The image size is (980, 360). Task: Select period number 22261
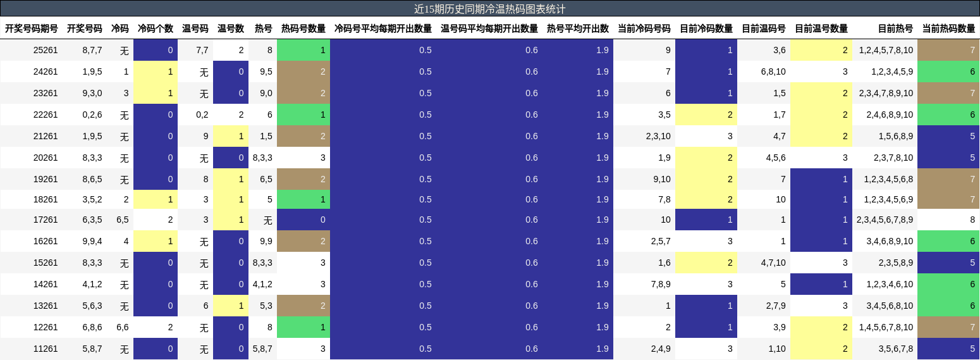point(46,115)
